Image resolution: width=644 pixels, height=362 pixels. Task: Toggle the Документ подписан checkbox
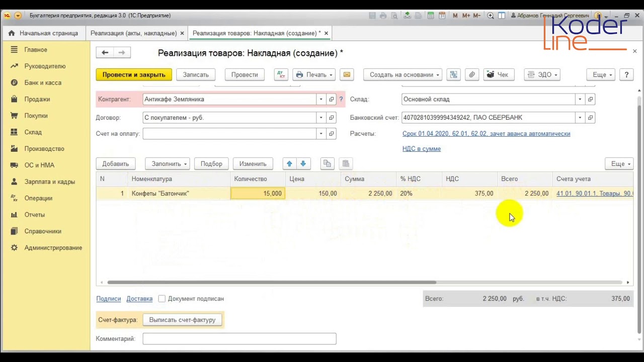(162, 299)
